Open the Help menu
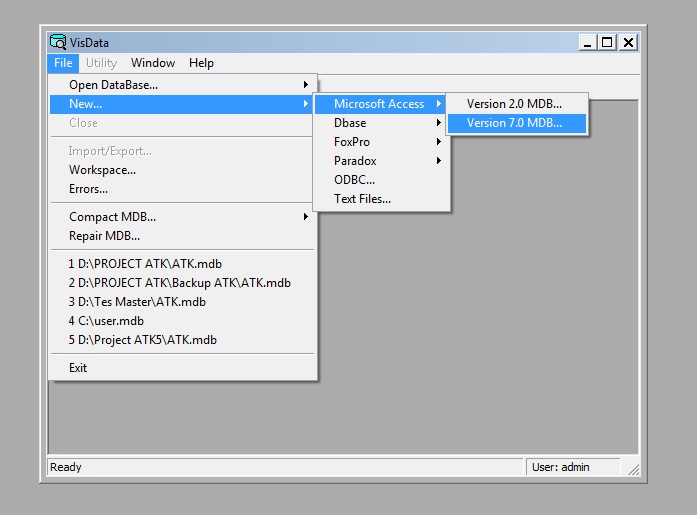The height and width of the screenshot is (515, 697). [x=201, y=63]
